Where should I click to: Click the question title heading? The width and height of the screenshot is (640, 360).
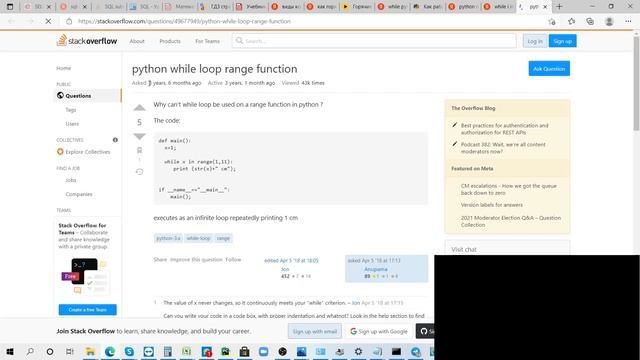point(214,69)
